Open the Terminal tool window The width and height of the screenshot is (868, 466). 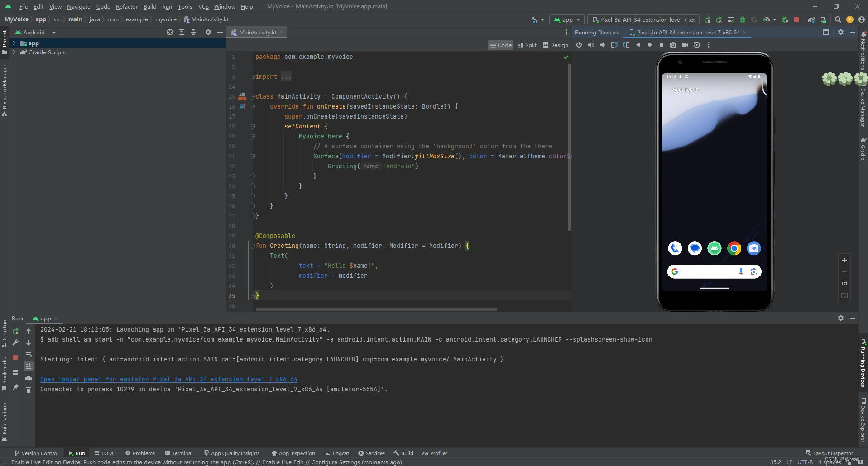pos(178,453)
